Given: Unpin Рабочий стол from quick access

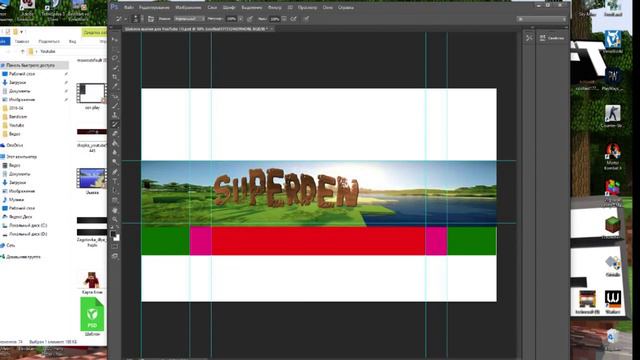Looking at the screenshot, I should click(66, 74).
